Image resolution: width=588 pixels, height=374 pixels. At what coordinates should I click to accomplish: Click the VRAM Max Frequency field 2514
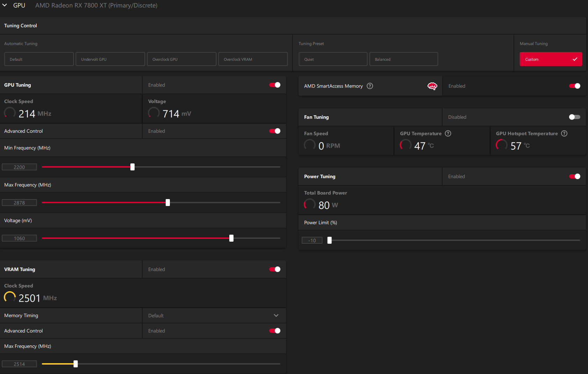pos(19,364)
